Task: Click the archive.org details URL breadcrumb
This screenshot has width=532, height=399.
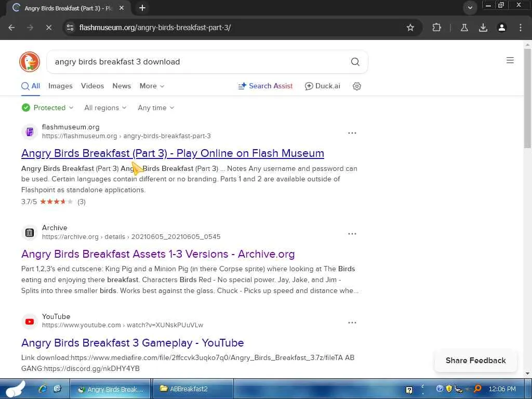Action: pos(131,237)
